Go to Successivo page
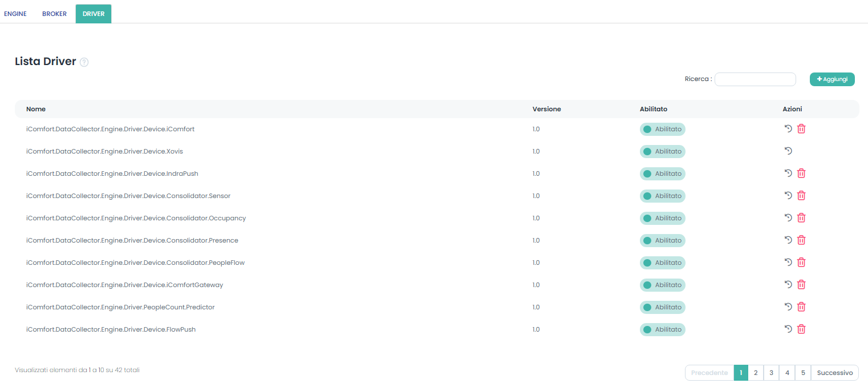The image size is (868, 387). pyautogui.click(x=834, y=373)
